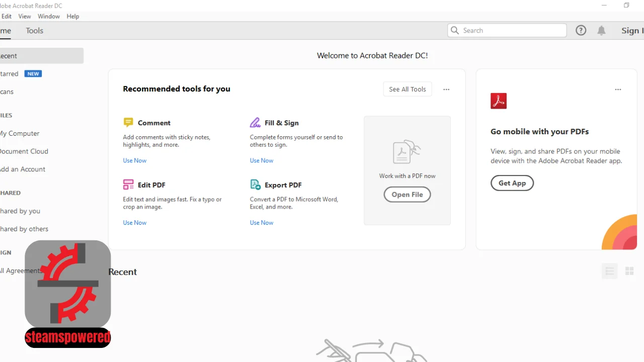Click Sign In at top right
Viewport: 644px width, 362px height.
coord(632,31)
